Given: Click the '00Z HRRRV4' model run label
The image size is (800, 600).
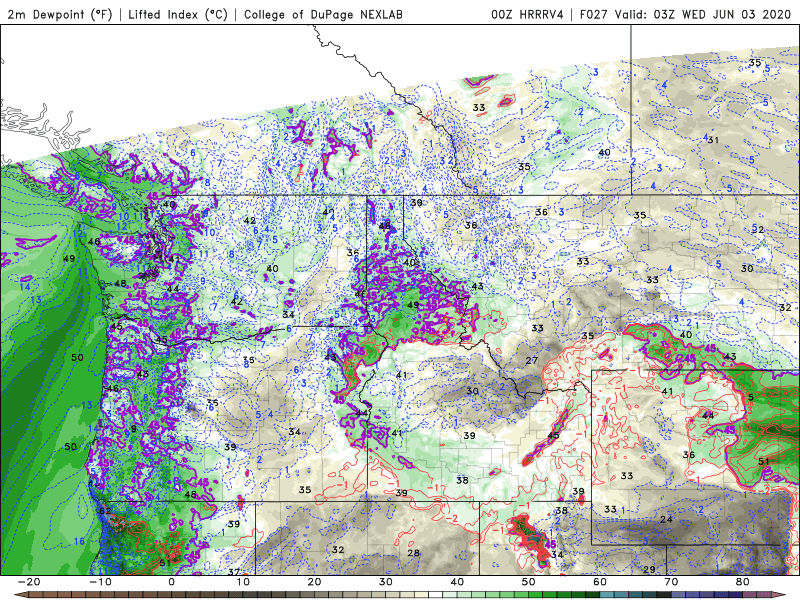Looking at the screenshot, I should pyautogui.click(x=527, y=14).
